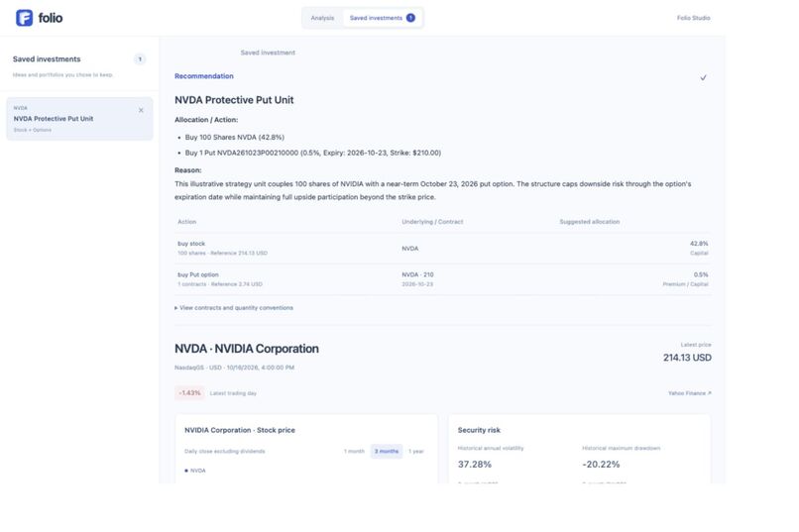Viewport: 799px width, 532px height.
Task: Click the folio logo icon
Action: [24, 18]
